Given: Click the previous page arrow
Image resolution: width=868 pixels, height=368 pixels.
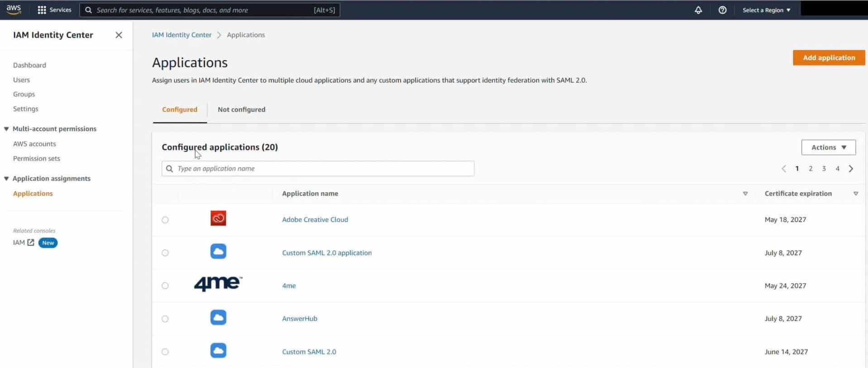Looking at the screenshot, I should [784, 169].
